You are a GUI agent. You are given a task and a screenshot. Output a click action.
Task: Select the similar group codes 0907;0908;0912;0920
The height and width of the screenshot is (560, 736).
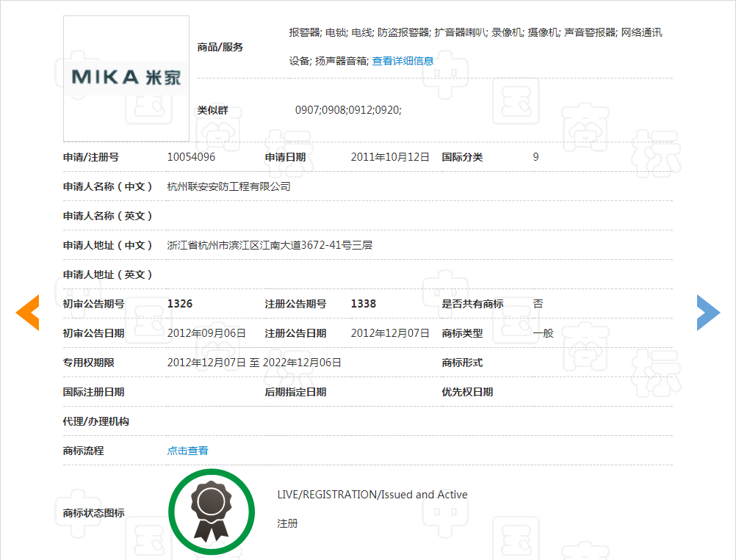click(x=348, y=110)
